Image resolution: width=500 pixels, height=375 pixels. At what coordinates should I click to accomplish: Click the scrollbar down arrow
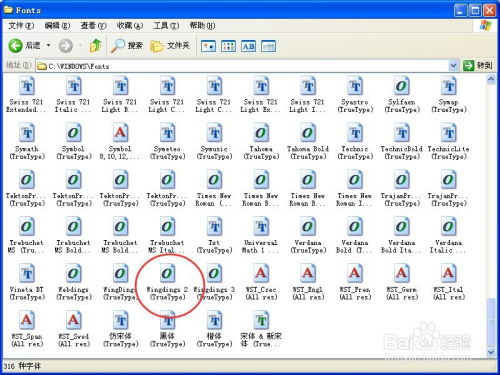point(491,352)
